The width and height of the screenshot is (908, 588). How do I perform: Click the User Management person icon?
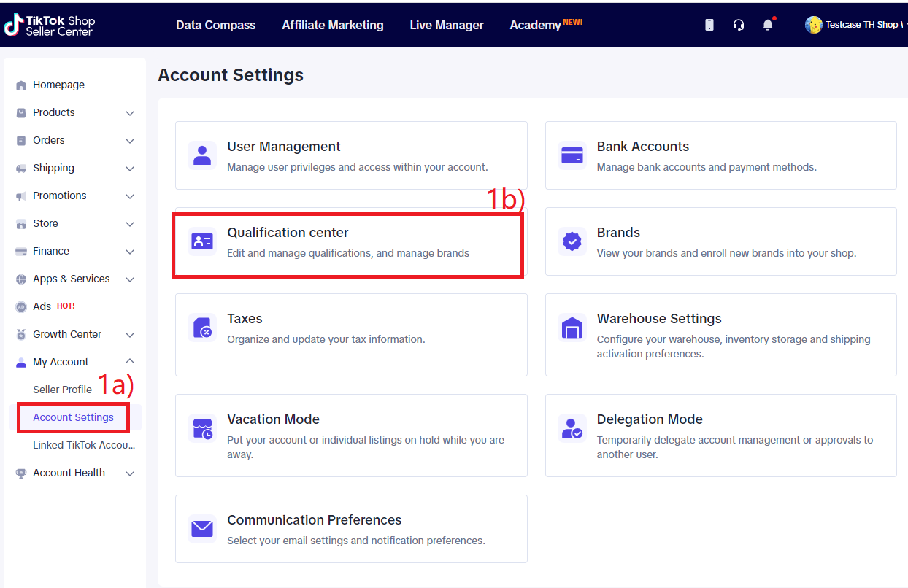[202, 155]
